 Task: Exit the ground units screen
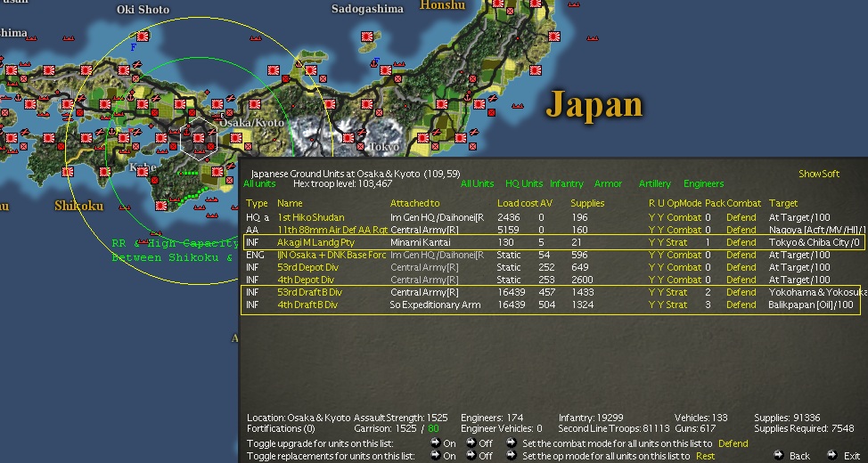click(x=845, y=456)
